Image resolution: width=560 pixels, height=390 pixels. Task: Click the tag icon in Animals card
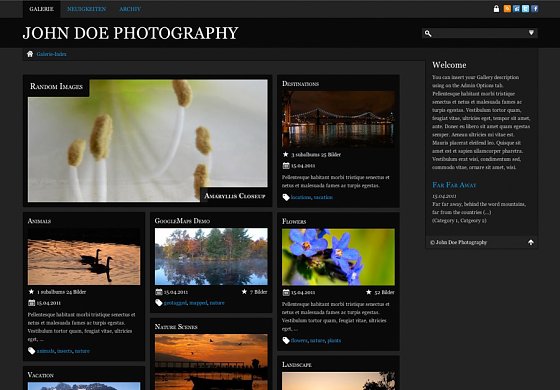[31, 351]
